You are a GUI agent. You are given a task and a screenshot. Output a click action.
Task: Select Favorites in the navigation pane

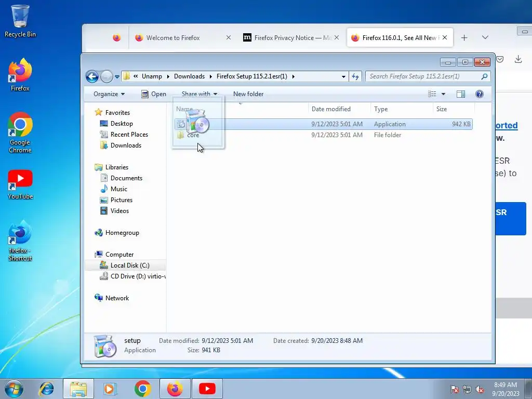[x=113, y=112]
